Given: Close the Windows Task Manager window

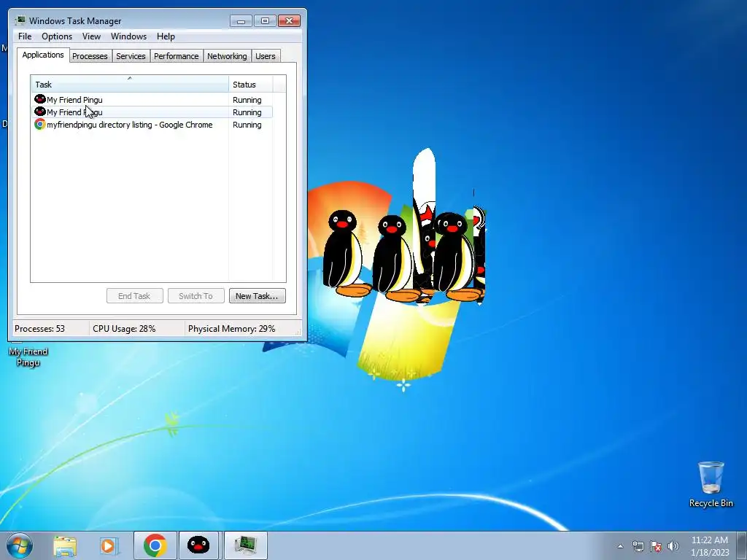Looking at the screenshot, I should click(x=289, y=21).
